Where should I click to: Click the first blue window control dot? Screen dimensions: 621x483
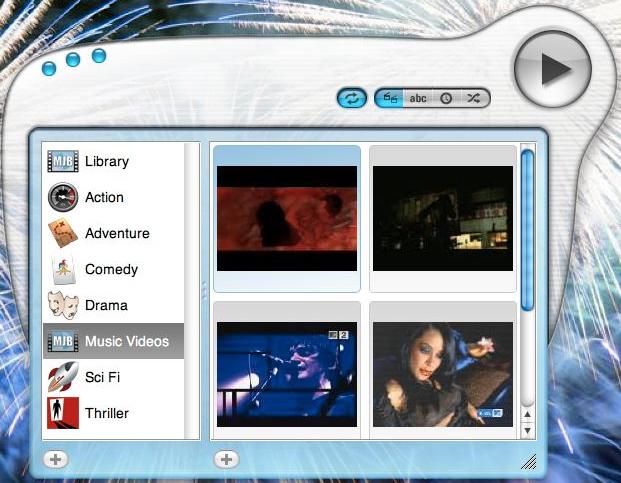point(49,68)
